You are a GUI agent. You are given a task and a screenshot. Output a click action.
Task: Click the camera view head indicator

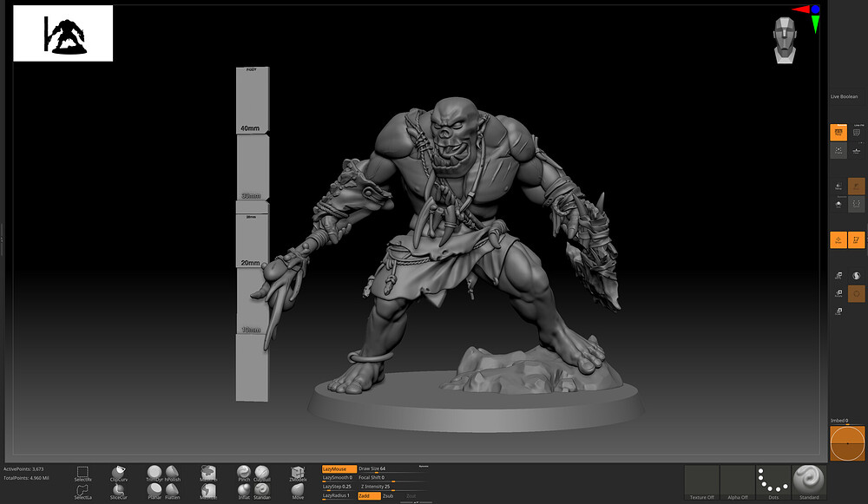(x=785, y=40)
